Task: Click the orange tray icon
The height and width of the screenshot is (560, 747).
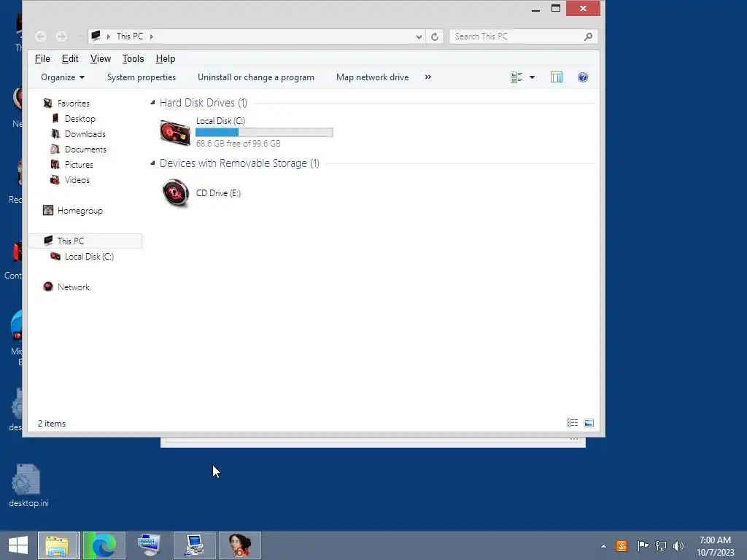Action: click(x=622, y=545)
